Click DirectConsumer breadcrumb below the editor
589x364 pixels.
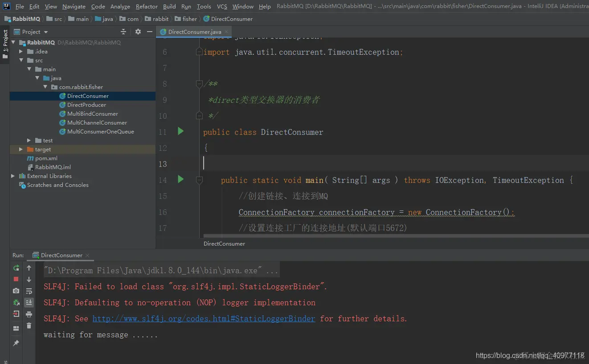point(224,243)
